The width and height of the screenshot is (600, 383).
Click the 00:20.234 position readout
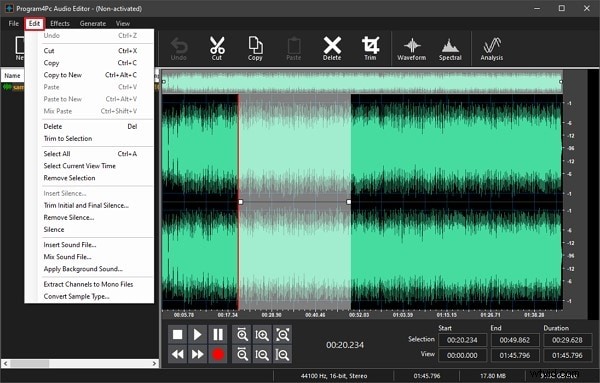pos(345,345)
